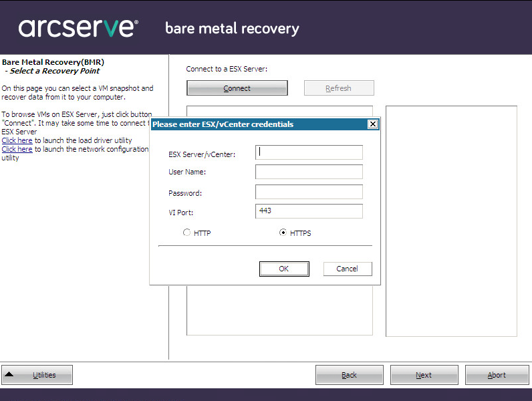Image resolution: width=532 pixels, height=401 pixels.
Task: Cancel the credentials dialog
Action: point(348,269)
